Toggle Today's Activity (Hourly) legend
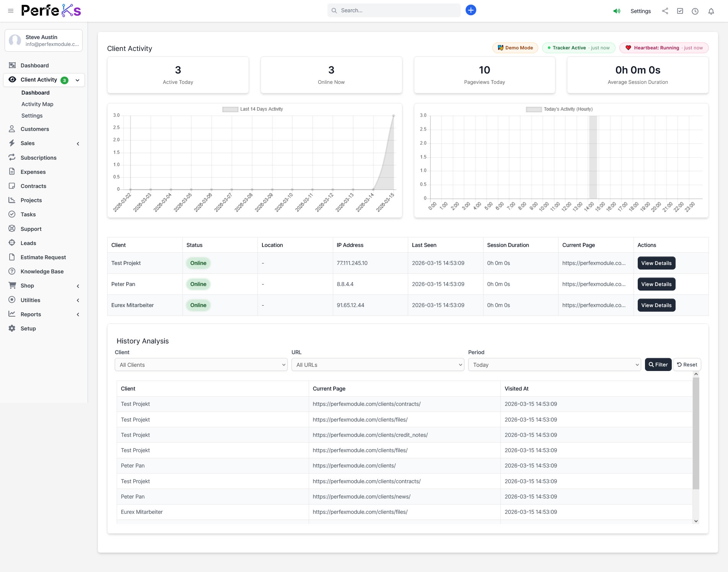The image size is (728, 572). click(x=559, y=109)
